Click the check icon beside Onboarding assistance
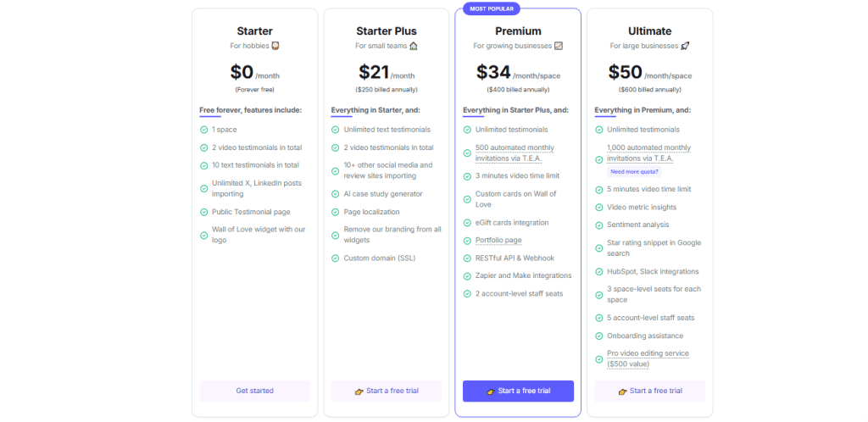 click(x=599, y=336)
